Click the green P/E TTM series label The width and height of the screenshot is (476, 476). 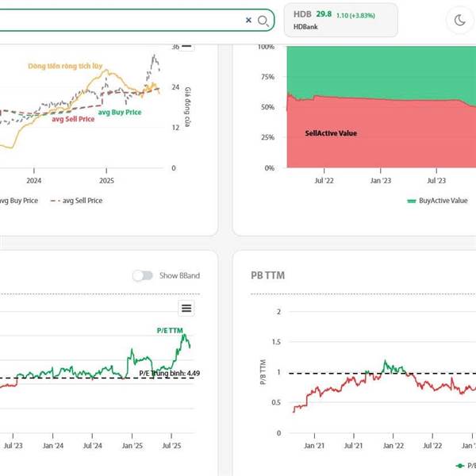170,331
